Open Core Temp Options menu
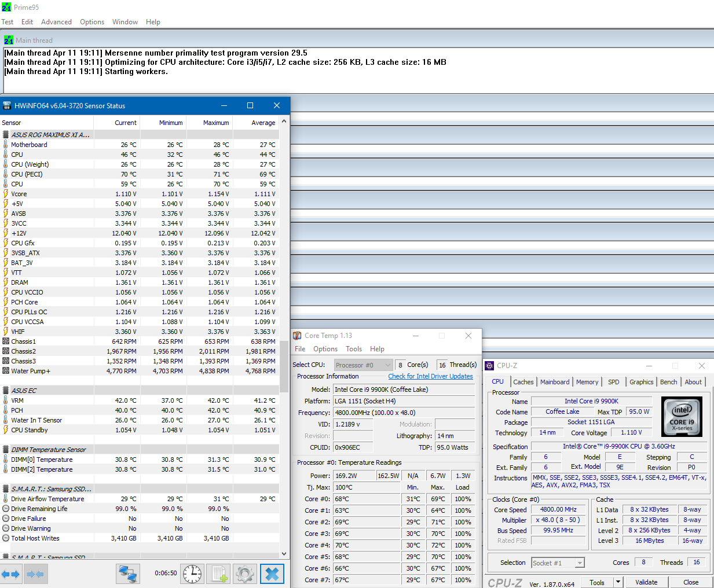Viewport: 714px width, 588px height. [x=325, y=349]
